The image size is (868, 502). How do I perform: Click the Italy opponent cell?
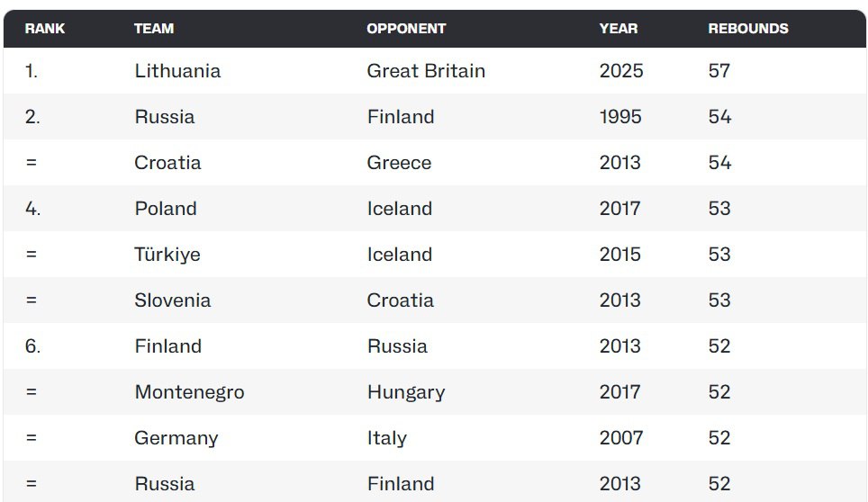click(x=387, y=438)
